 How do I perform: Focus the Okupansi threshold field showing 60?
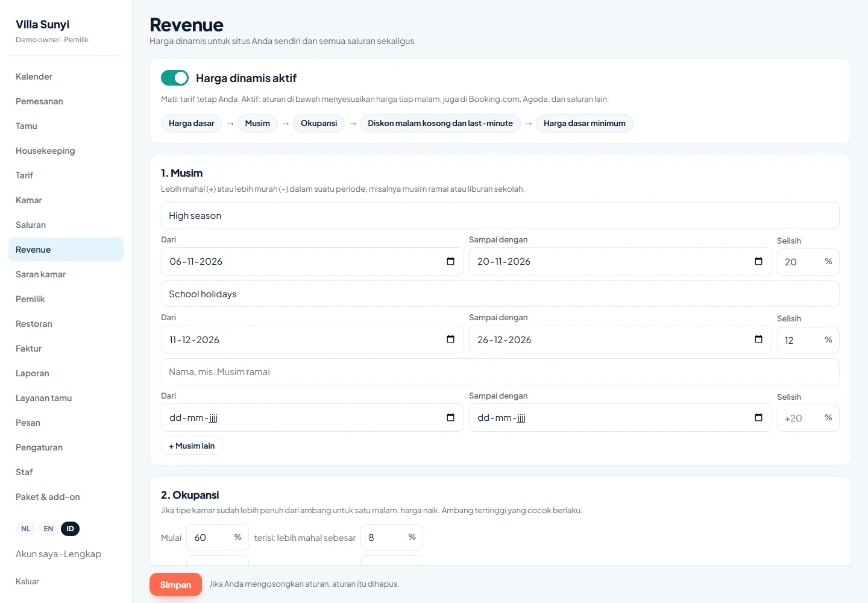pyautogui.click(x=218, y=537)
